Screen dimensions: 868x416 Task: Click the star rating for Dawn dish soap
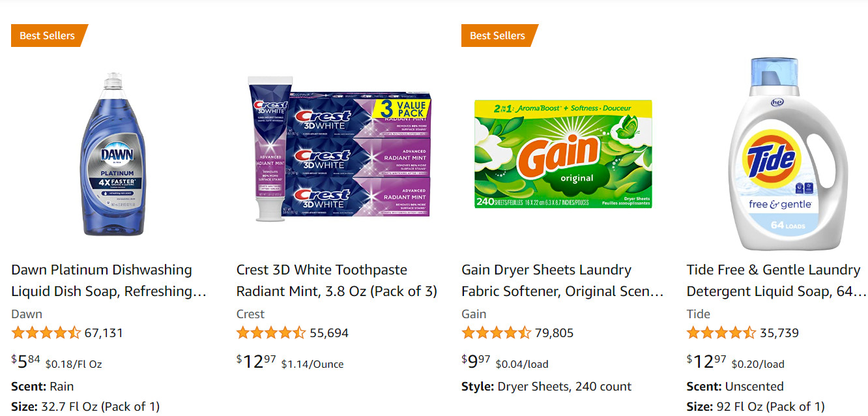click(x=46, y=333)
